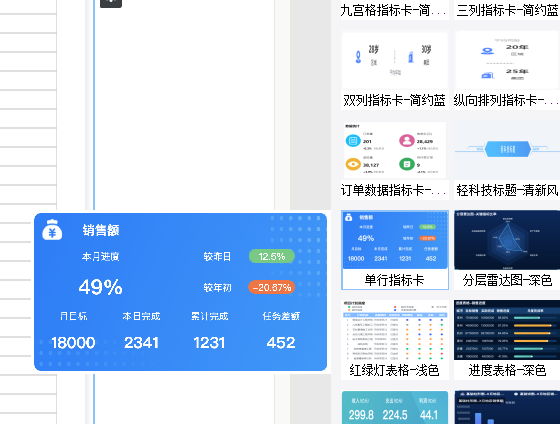Click the 分层雷达图-深色 caption text
560x424 pixels.
pyautogui.click(x=507, y=280)
